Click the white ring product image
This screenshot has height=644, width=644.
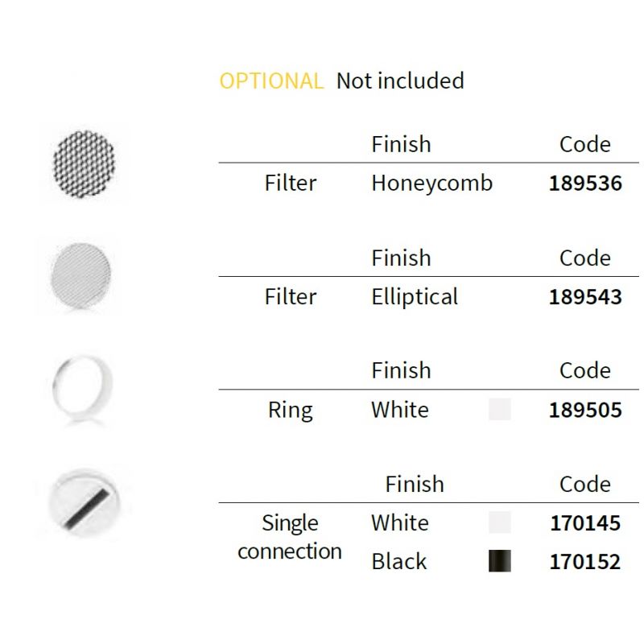point(81,386)
